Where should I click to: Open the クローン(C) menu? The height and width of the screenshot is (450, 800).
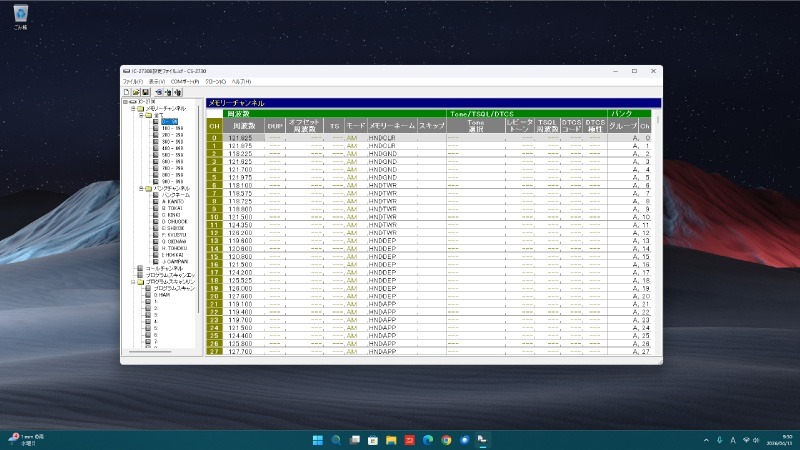click(x=215, y=81)
